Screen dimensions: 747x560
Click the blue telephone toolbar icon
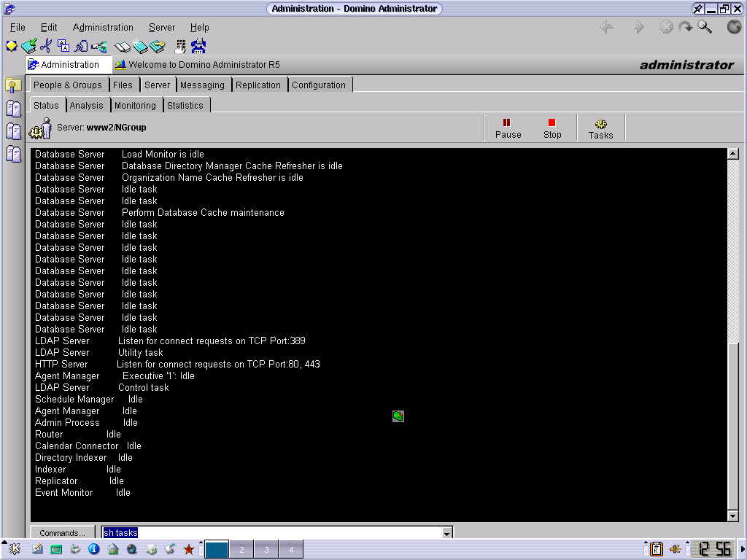198,46
